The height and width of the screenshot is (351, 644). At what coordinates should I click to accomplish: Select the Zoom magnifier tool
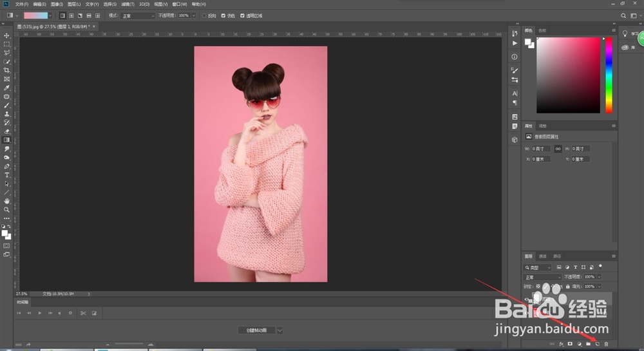(7, 209)
